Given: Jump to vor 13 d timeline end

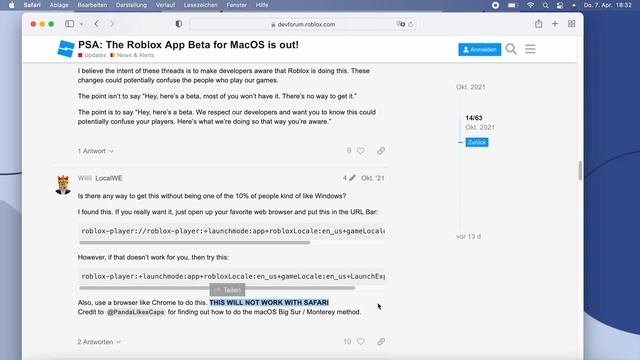Looking at the screenshot, I should tap(468, 237).
